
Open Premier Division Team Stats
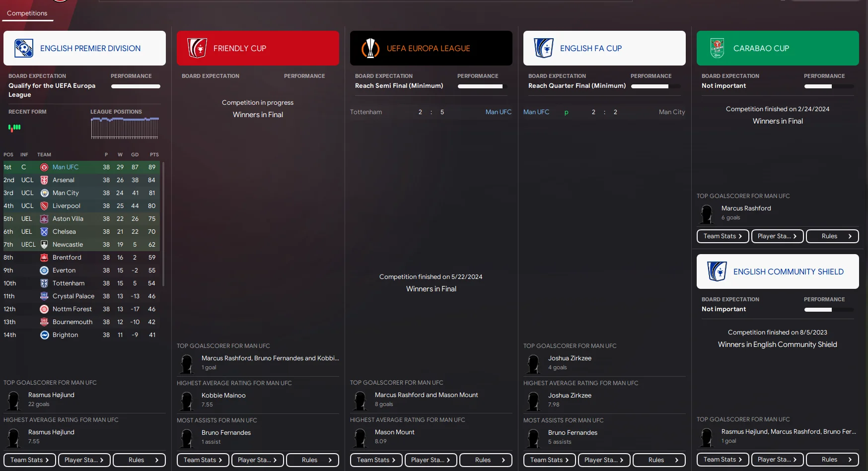tap(29, 460)
